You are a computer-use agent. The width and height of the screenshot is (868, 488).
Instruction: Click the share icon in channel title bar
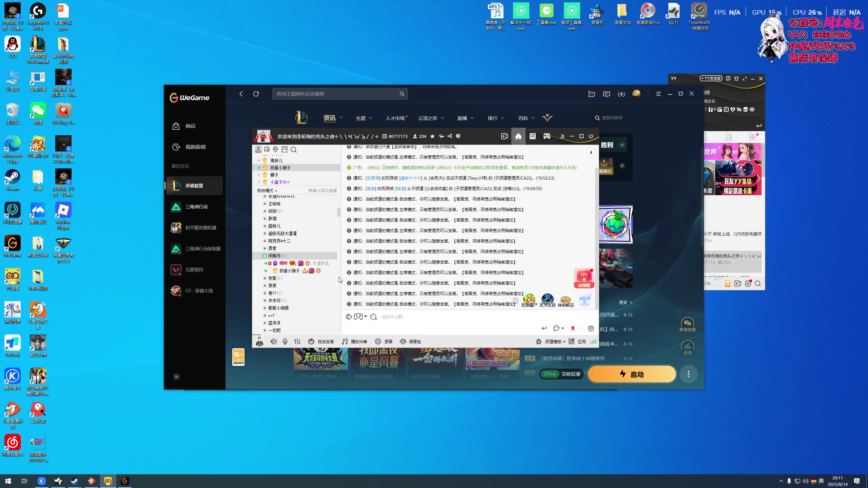coord(450,136)
